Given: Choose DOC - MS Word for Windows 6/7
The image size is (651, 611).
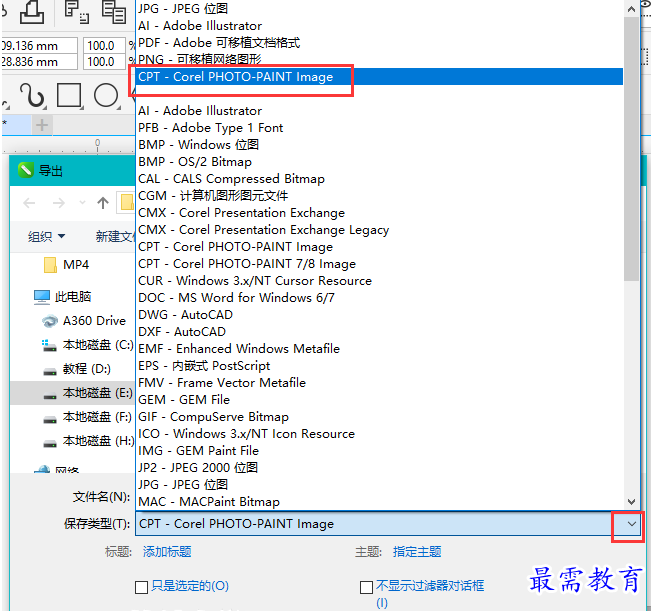Looking at the screenshot, I should [x=379, y=298].
